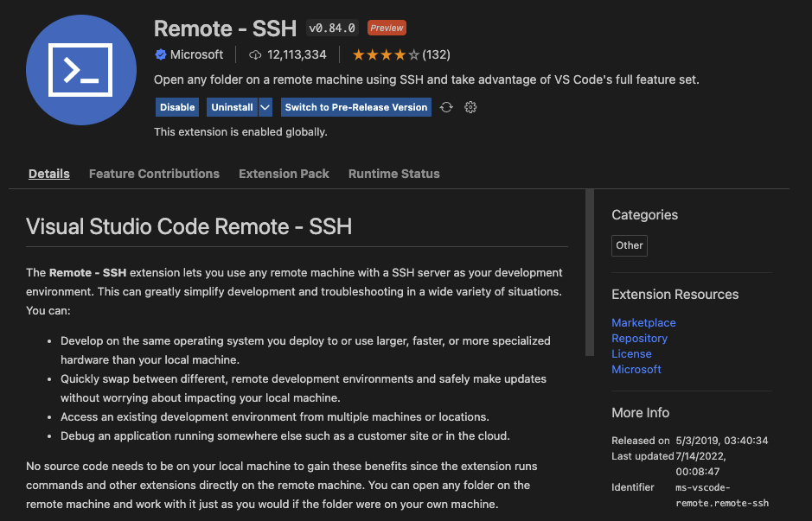The height and width of the screenshot is (521, 812).
Task: Click 'This extension is enabled globally' text
Action: (x=240, y=132)
